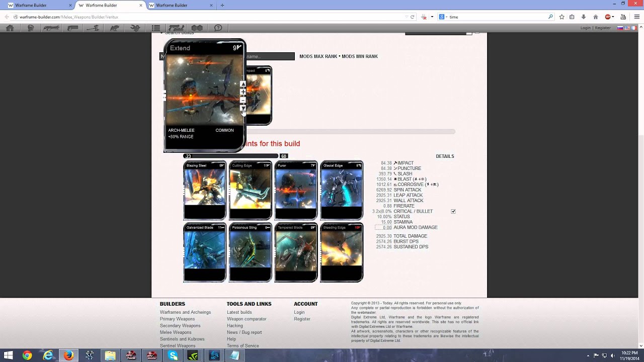Reload the current page
Viewport: 644px width, 362px height.
coord(413,17)
